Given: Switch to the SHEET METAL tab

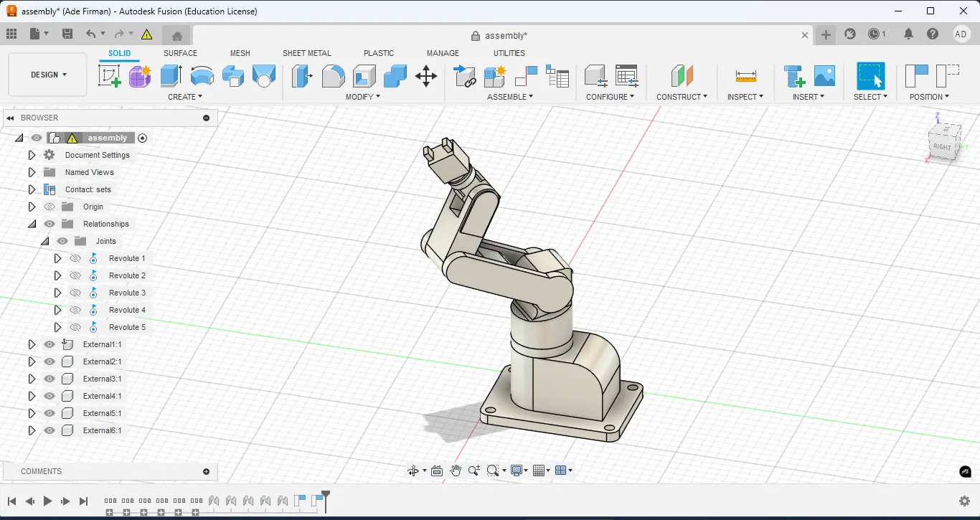Looking at the screenshot, I should 307,53.
